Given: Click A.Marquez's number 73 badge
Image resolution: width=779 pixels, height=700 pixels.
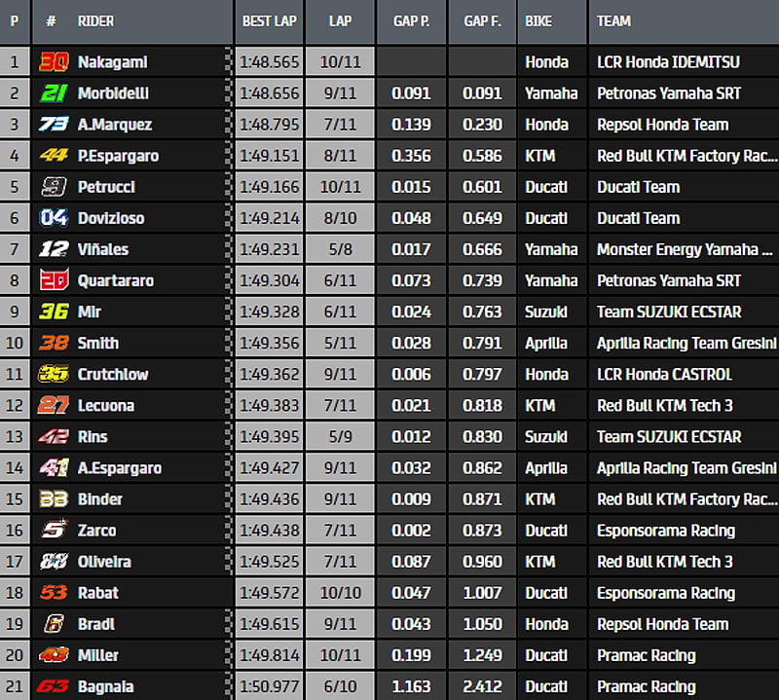Looking at the screenshot, I should [54, 125].
